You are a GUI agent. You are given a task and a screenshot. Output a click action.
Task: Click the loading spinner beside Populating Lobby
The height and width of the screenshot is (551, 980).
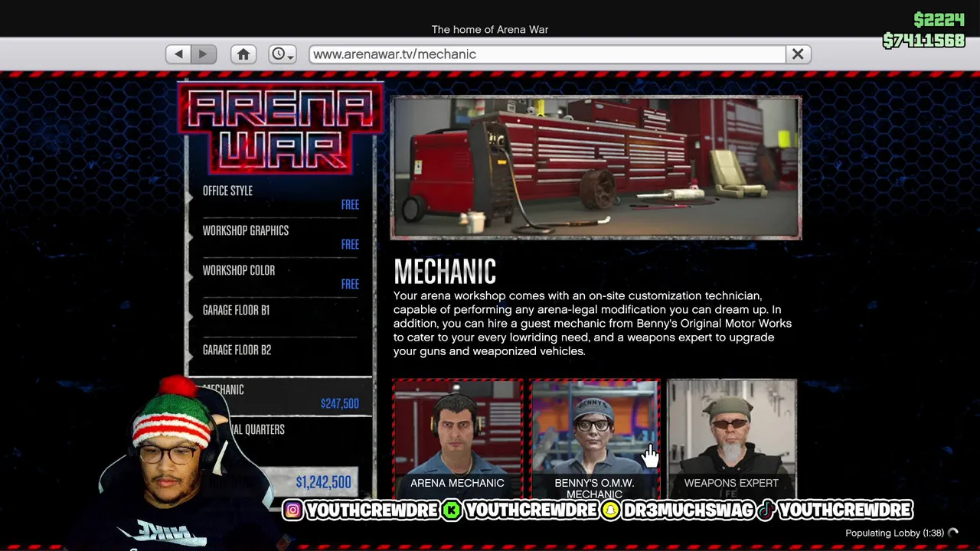click(x=953, y=533)
